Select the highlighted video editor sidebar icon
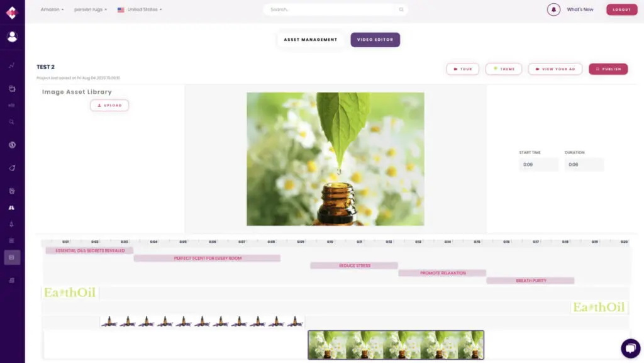 [x=12, y=257]
